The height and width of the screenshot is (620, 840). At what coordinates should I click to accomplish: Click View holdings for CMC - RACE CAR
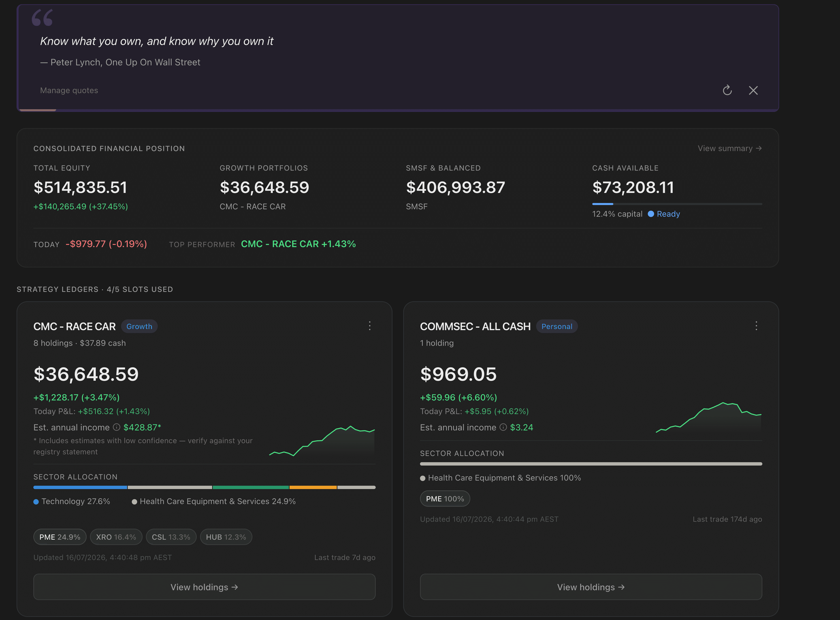(x=205, y=587)
